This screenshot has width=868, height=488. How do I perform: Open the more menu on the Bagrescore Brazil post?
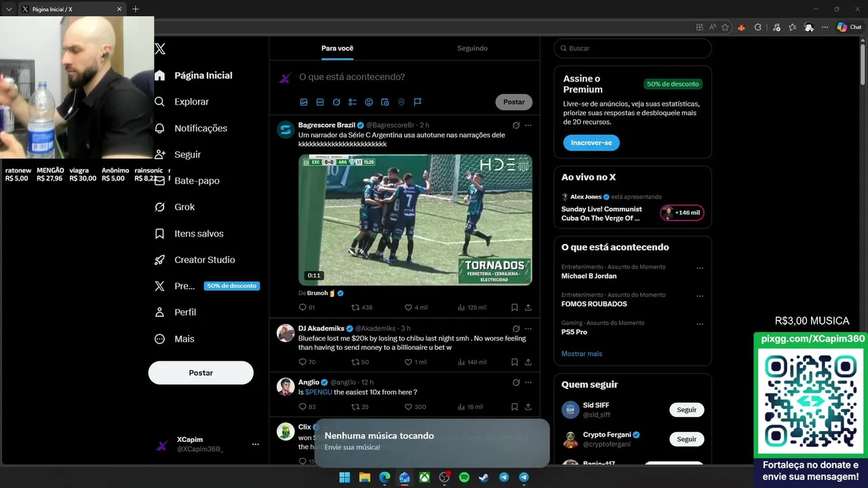528,125
